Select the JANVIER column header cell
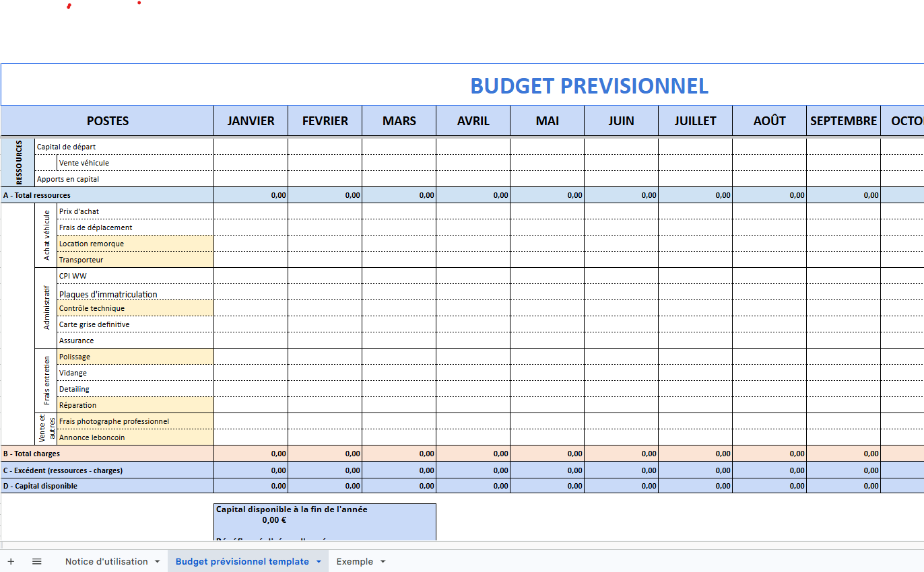This screenshot has height=572, width=924. (x=251, y=120)
